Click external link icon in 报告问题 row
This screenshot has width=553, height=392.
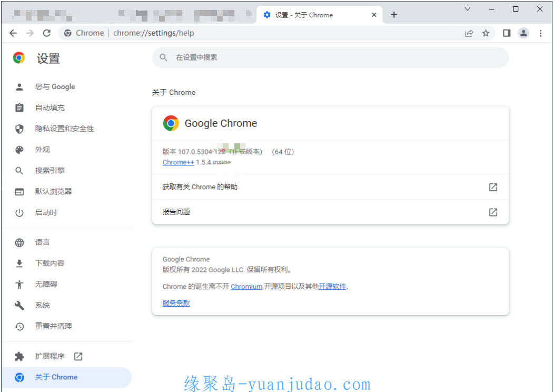pyautogui.click(x=493, y=212)
